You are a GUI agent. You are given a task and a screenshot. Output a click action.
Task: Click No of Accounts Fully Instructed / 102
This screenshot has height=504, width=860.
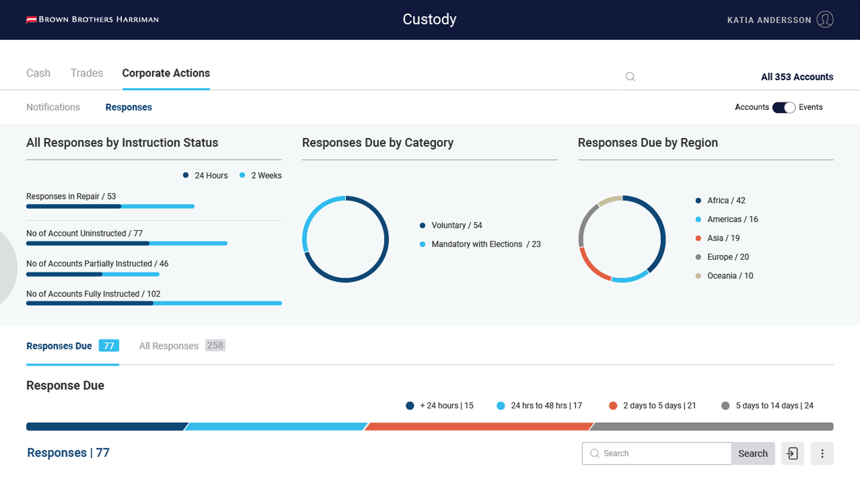[93, 294]
